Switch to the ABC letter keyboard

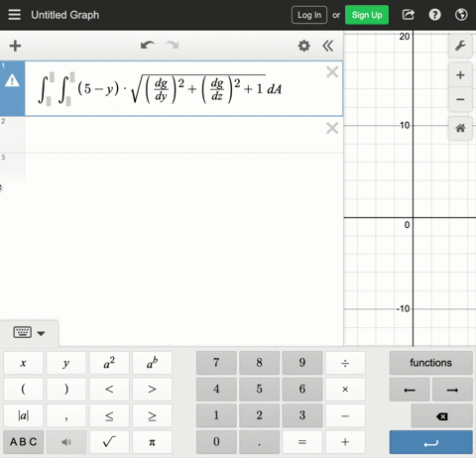pyautogui.click(x=24, y=442)
